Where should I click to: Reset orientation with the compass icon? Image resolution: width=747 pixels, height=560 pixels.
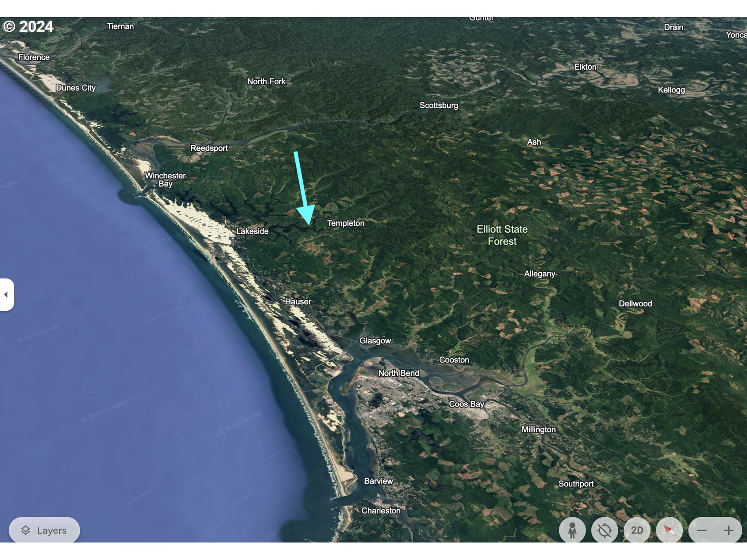[669, 530]
